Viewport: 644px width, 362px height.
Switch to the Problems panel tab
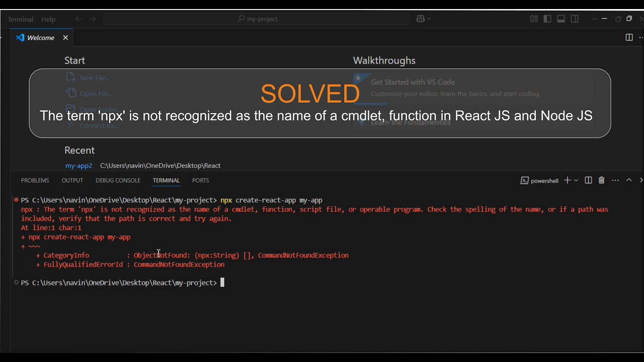pyautogui.click(x=35, y=180)
